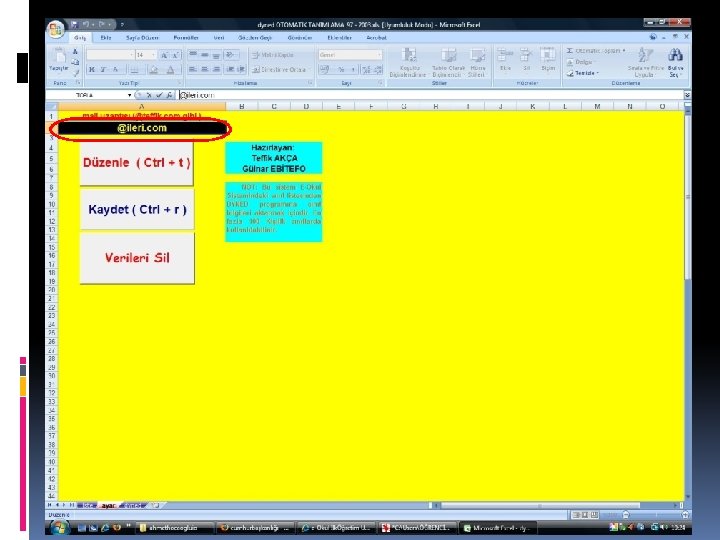Click the Otomatik Toplam sigma icon

click(x=569, y=51)
